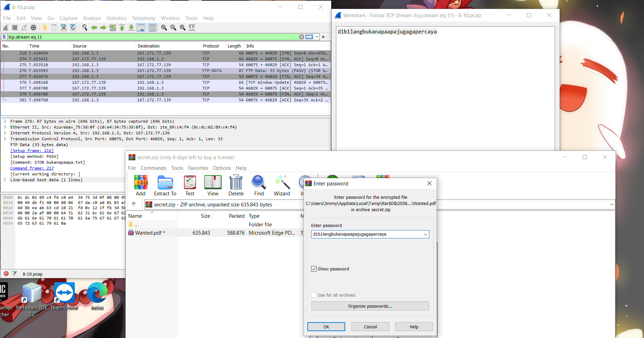644x338 pixels.
Task: Open TeamViewer desktop shortcut
Action: 64,297
